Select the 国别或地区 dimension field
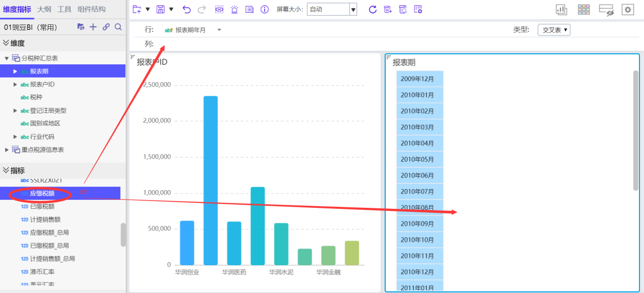 click(x=45, y=123)
